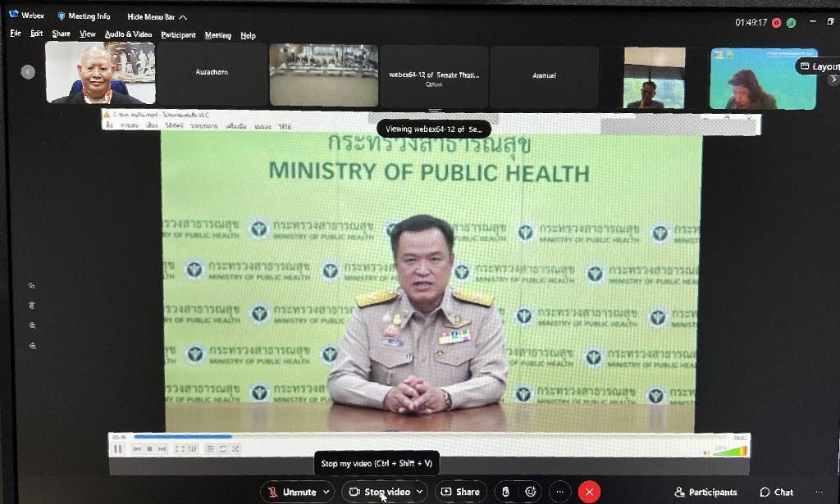Open the Meeting Info shield icon

(62, 16)
